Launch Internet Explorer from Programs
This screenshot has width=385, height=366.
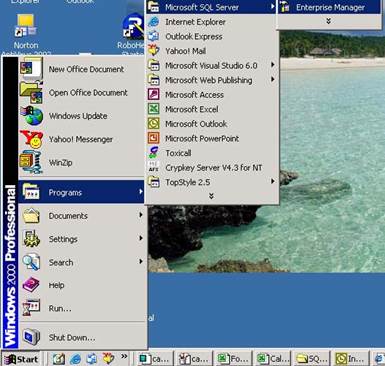[x=212, y=22]
